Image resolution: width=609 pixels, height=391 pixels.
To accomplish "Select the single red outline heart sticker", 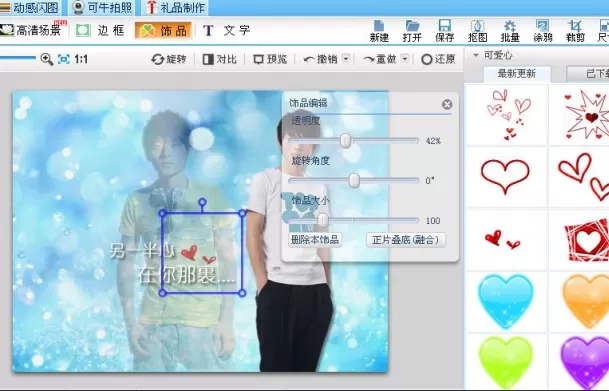I will pyautogui.click(x=506, y=176).
